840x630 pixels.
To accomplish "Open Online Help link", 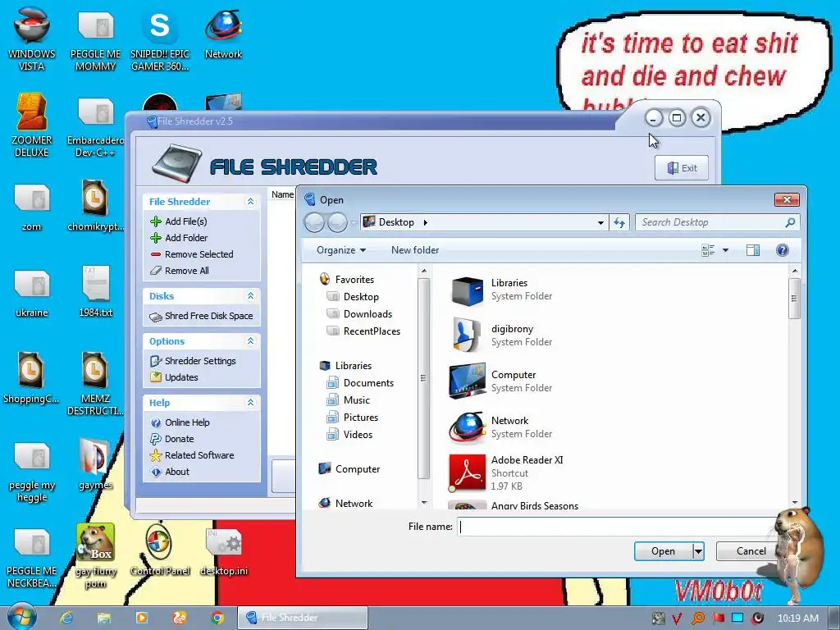I will pyautogui.click(x=186, y=422).
